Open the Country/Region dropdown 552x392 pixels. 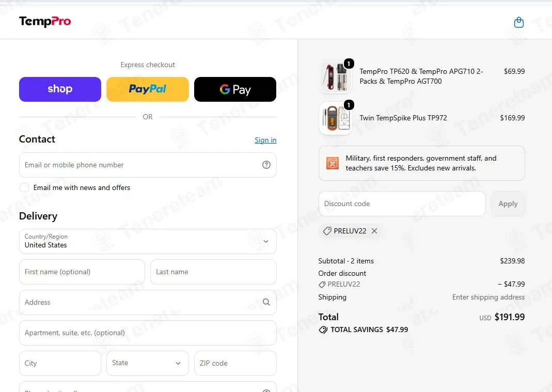pos(148,241)
